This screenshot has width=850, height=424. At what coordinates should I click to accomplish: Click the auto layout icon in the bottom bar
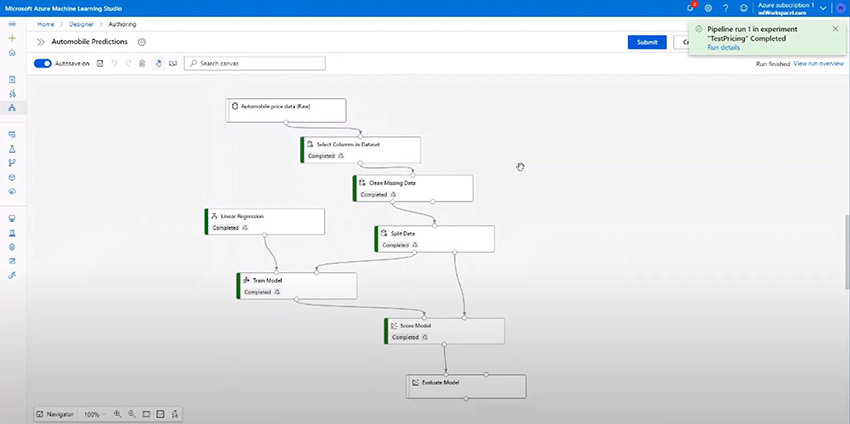tap(175, 414)
